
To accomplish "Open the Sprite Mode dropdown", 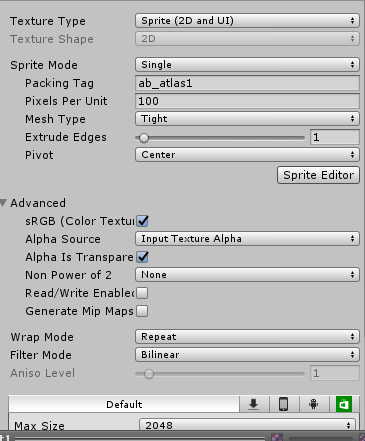I will pos(247,65).
